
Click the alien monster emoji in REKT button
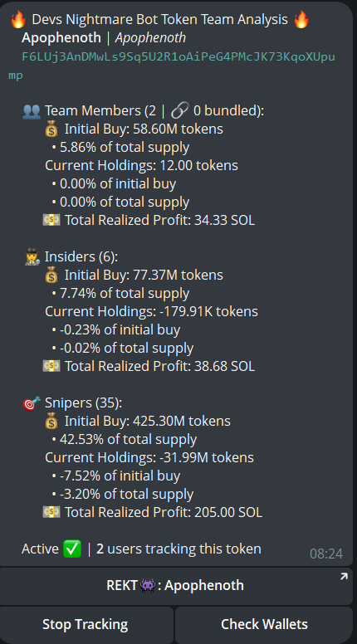pos(148,585)
